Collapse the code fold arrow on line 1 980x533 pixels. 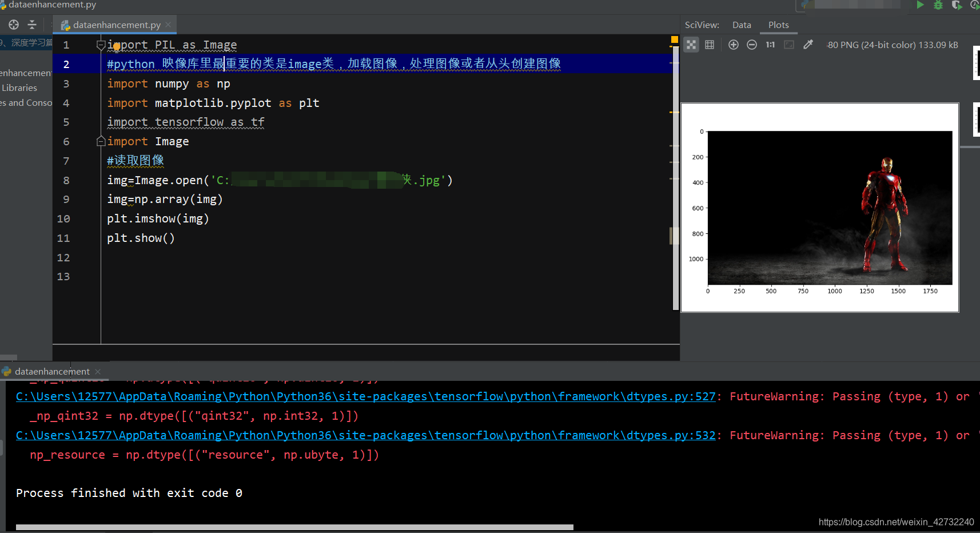101,44
